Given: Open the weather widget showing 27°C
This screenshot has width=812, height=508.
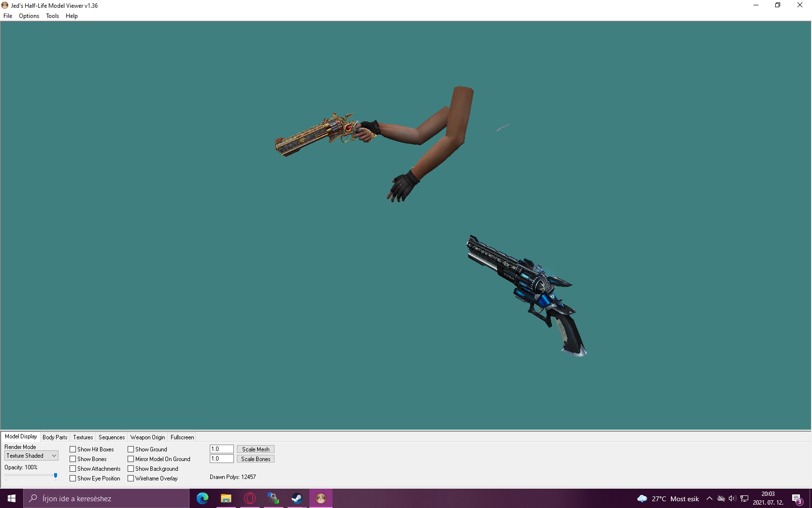Looking at the screenshot, I should (x=668, y=499).
